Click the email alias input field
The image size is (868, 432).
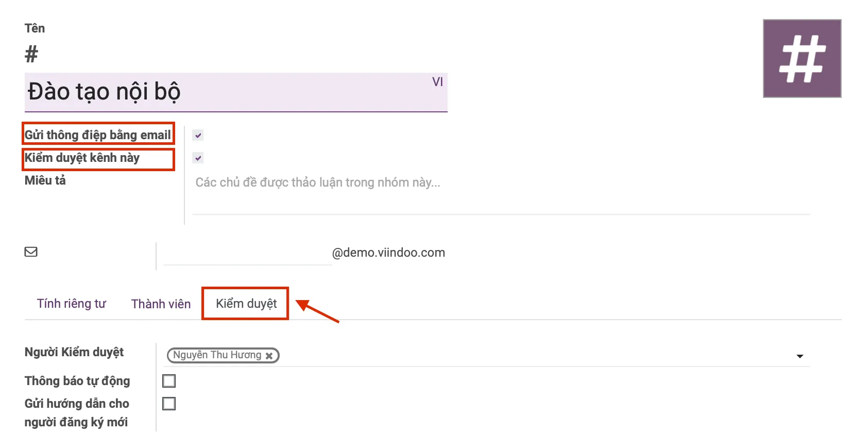(247, 253)
